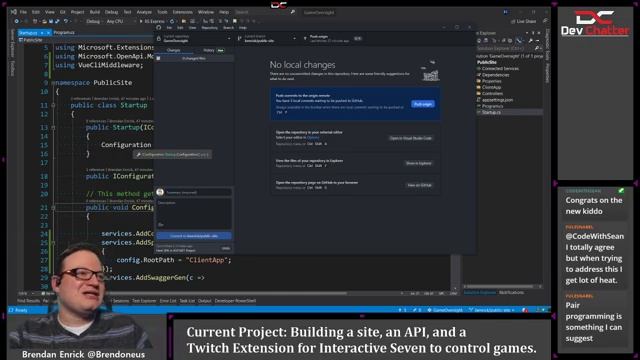Click the GitHub Desktop logo icon
640x360 pixels.
159,28
